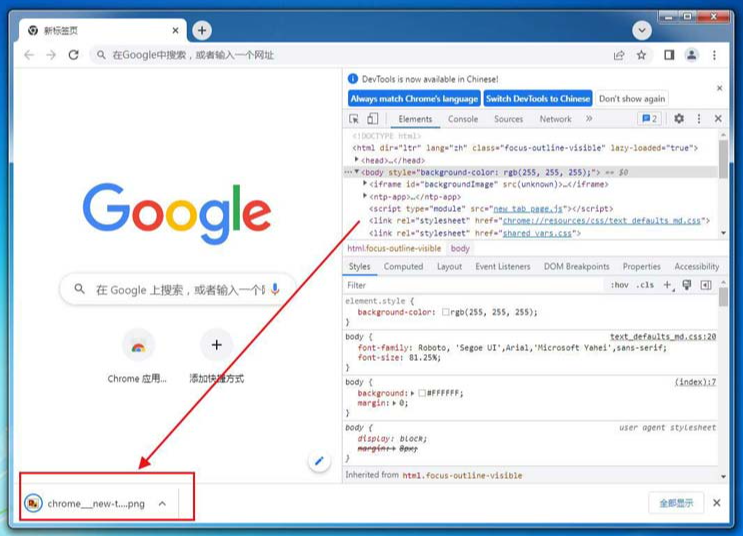Image resolution: width=743 pixels, height=536 pixels.
Task: Bookmark this page with the star icon
Action: pyautogui.click(x=642, y=55)
